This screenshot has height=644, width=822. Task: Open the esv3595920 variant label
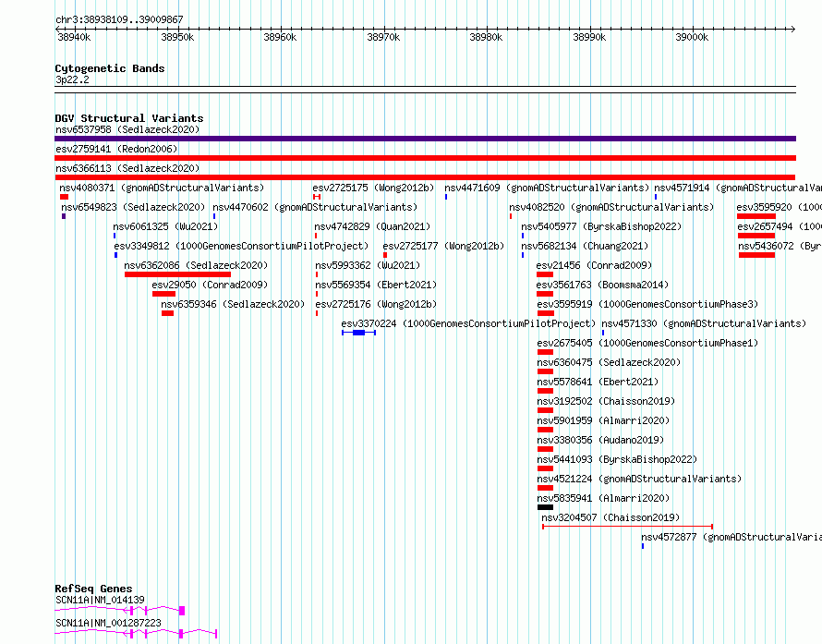779,207
